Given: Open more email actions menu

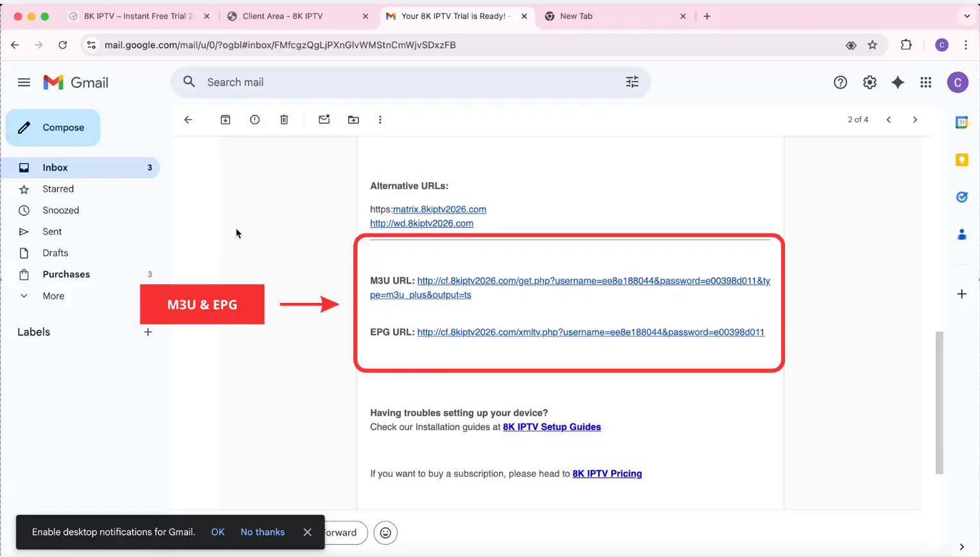Looking at the screenshot, I should click(380, 119).
